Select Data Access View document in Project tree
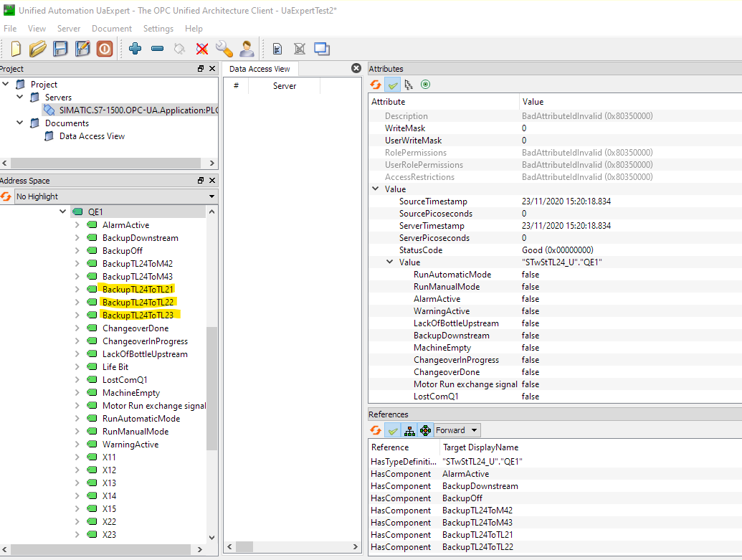The image size is (742, 560). click(92, 136)
